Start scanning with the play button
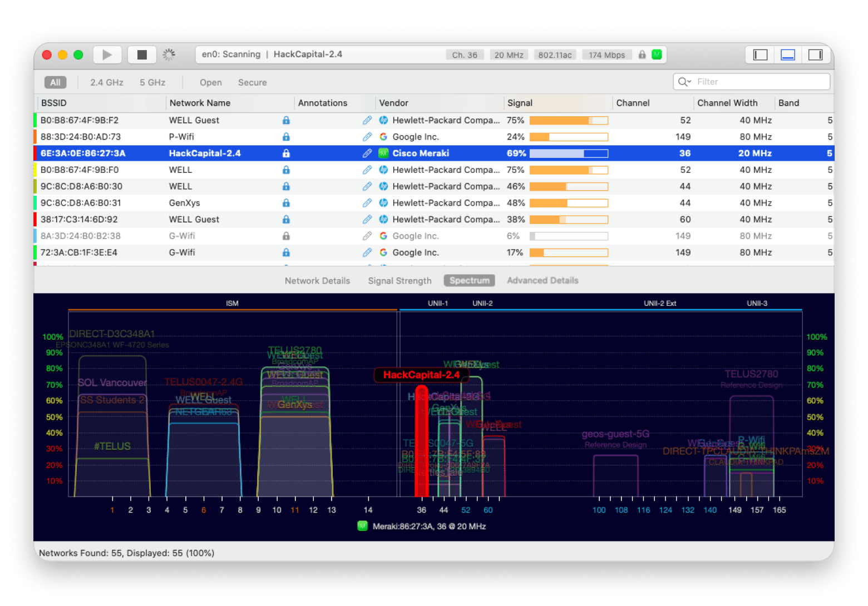868x606 pixels. (x=107, y=54)
